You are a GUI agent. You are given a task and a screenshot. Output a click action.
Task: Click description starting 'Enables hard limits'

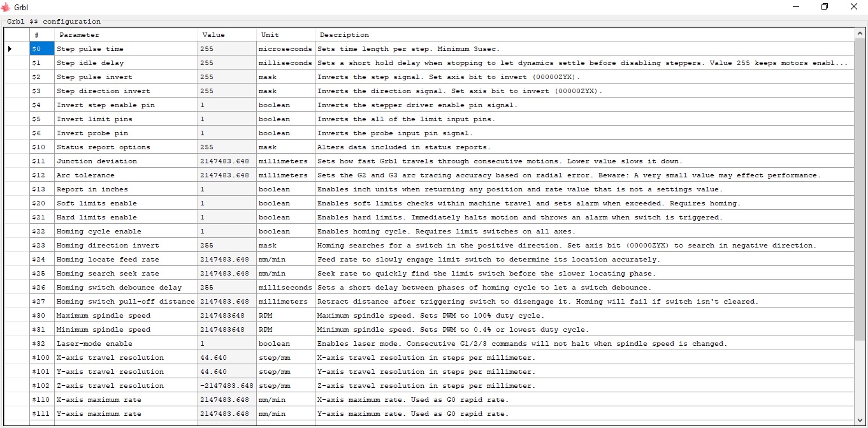point(584,218)
